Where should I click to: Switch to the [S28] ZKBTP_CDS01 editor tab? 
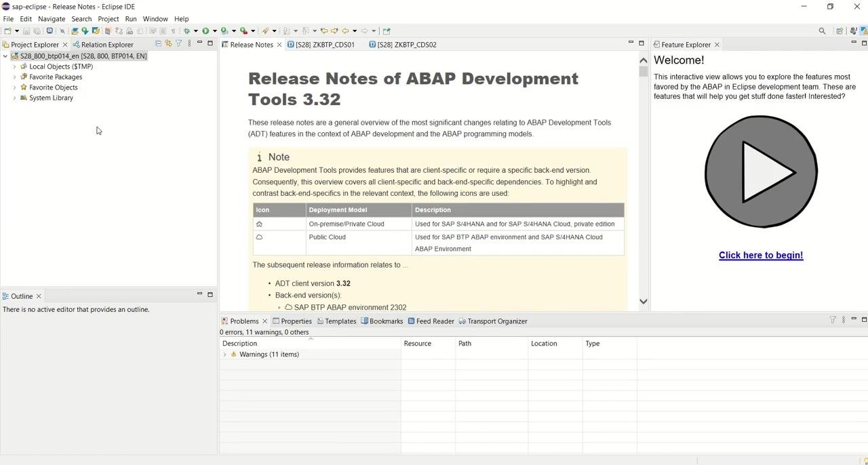point(321,45)
